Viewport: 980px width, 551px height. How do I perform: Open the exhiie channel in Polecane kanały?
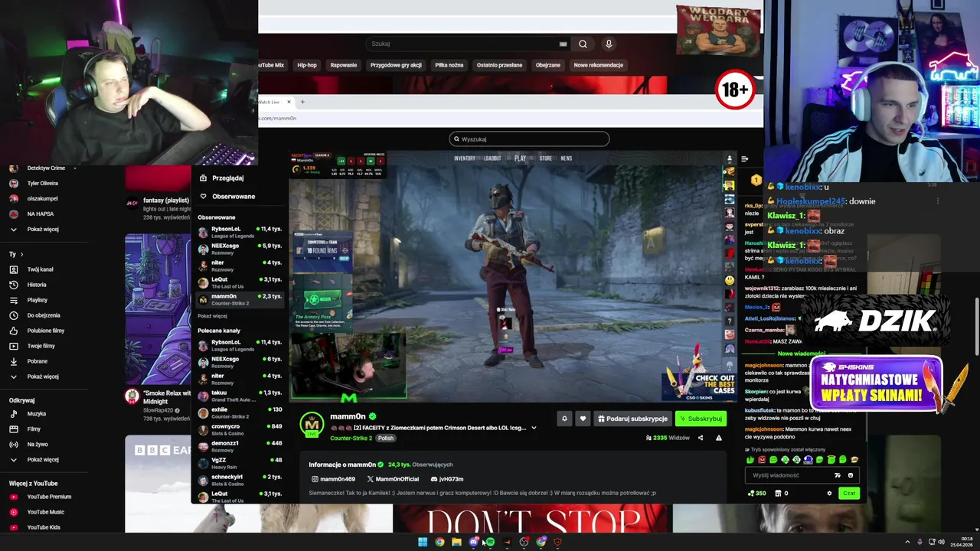click(x=240, y=412)
